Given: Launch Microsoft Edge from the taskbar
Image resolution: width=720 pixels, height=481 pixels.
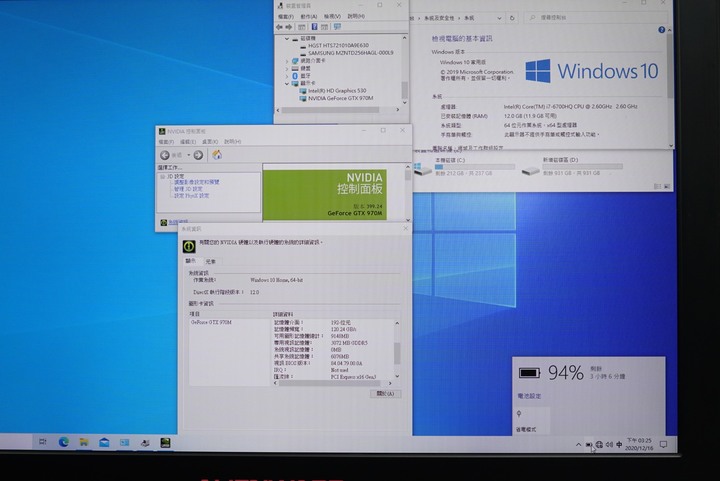Looking at the screenshot, I should [63, 442].
